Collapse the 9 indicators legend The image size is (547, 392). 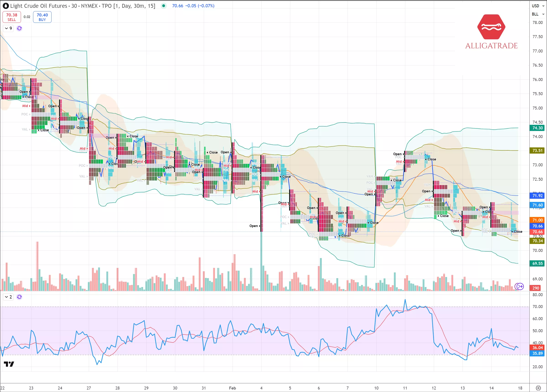[7, 29]
